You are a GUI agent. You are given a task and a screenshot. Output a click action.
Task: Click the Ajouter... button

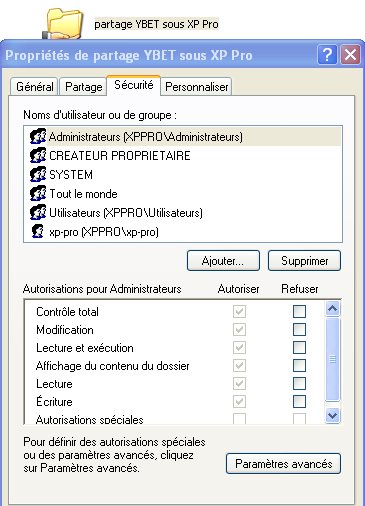223,261
